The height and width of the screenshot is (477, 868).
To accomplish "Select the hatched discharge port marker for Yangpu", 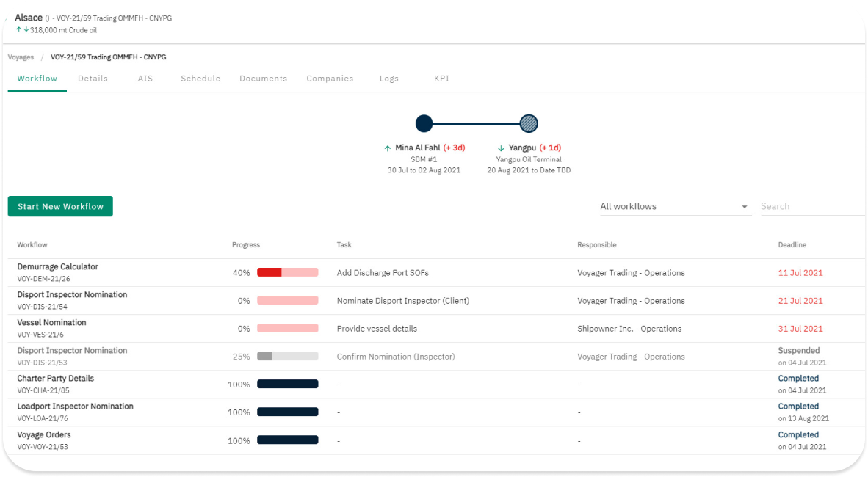I will click(x=529, y=123).
